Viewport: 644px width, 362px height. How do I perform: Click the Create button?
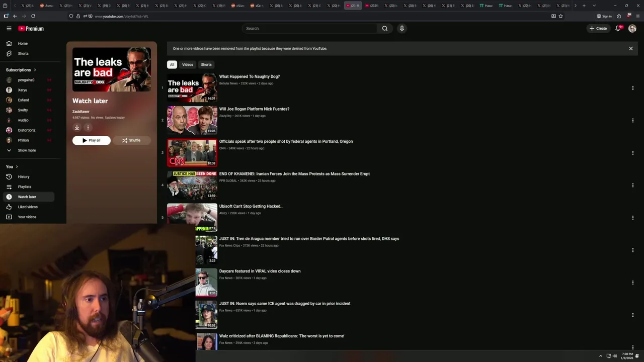click(x=598, y=29)
